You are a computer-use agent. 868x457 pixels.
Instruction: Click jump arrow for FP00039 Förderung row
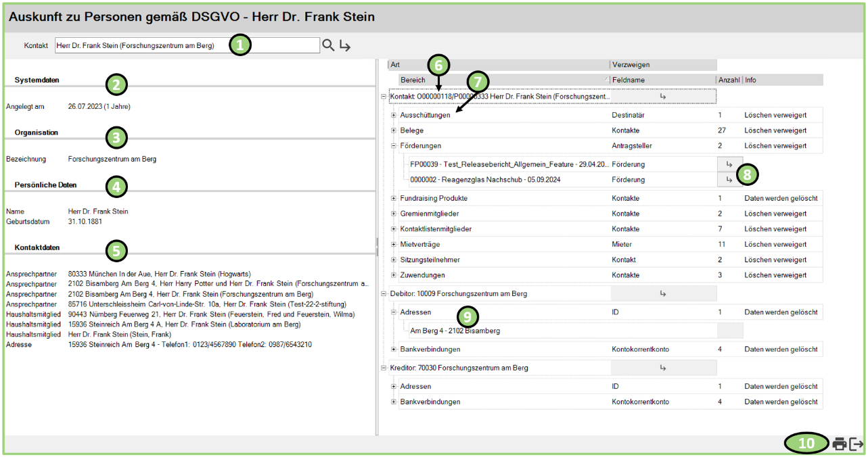tap(729, 164)
